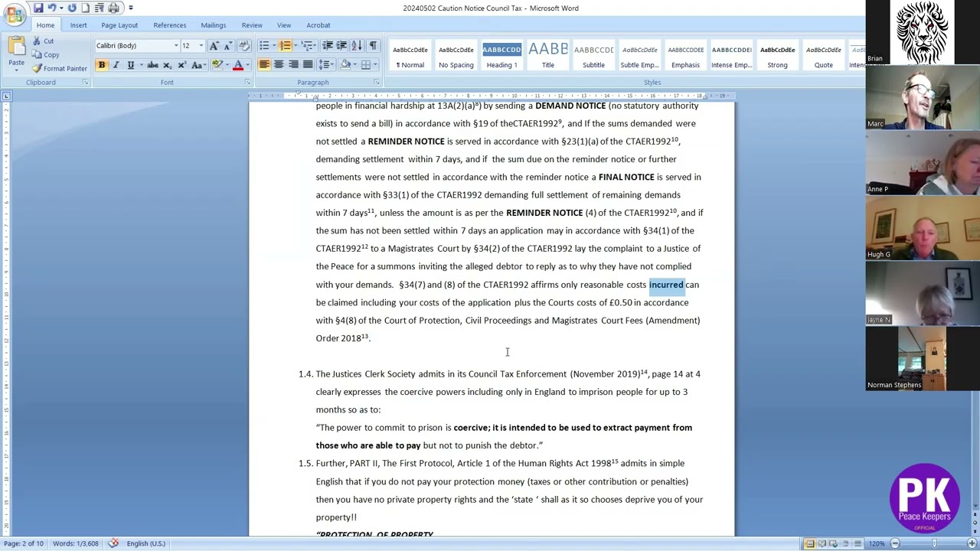Image resolution: width=980 pixels, height=551 pixels.
Task: Sort text alphabetically button
Action: click(359, 46)
